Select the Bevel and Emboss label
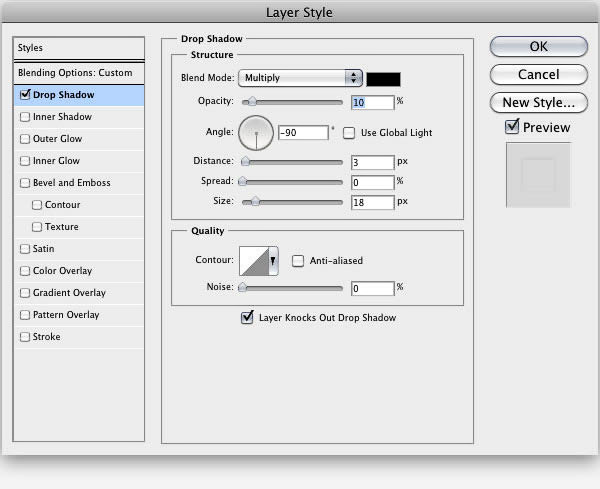Viewport: 600px width, 489px height. [x=72, y=183]
